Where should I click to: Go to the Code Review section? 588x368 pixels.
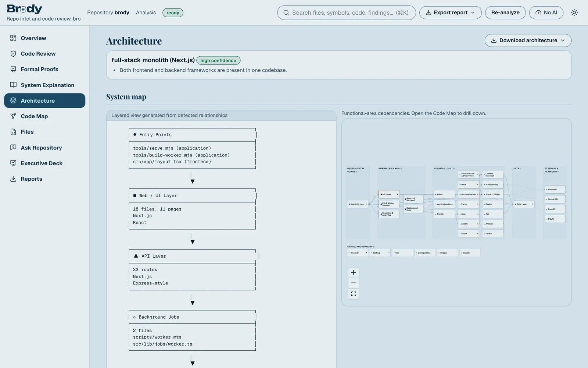pyautogui.click(x=44, y=54)
